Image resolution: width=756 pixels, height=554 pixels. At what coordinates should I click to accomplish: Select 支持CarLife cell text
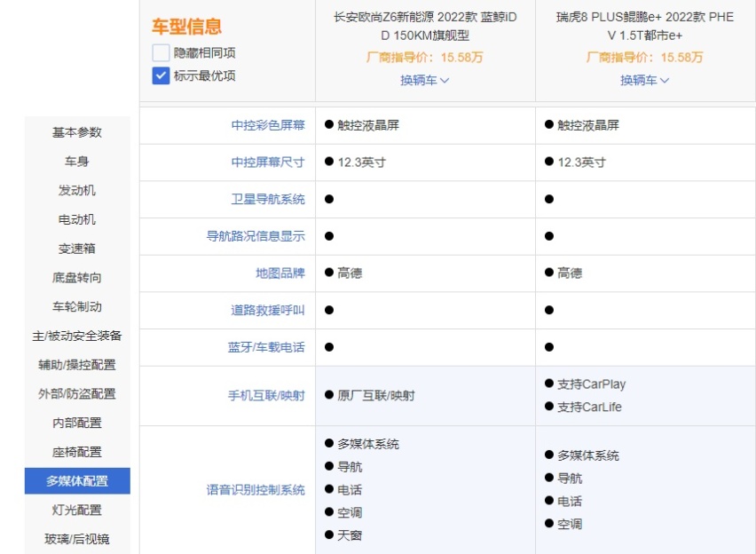point(590,407)
